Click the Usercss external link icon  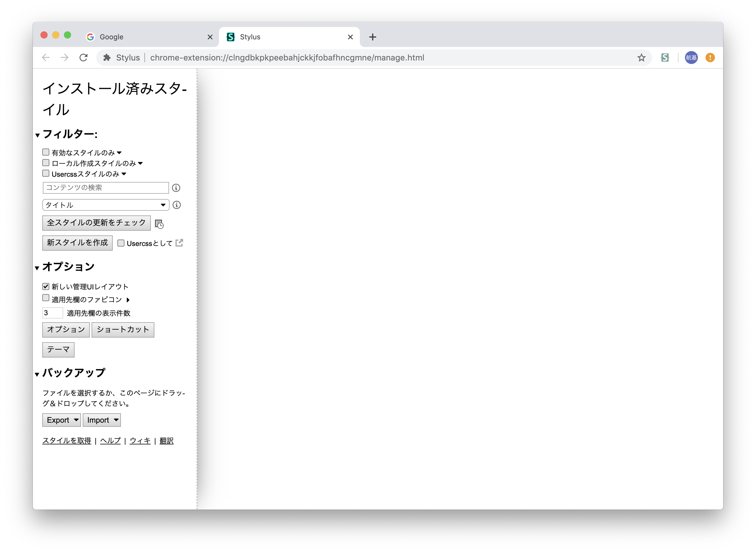pyautogui.click(x=179, y=243)
